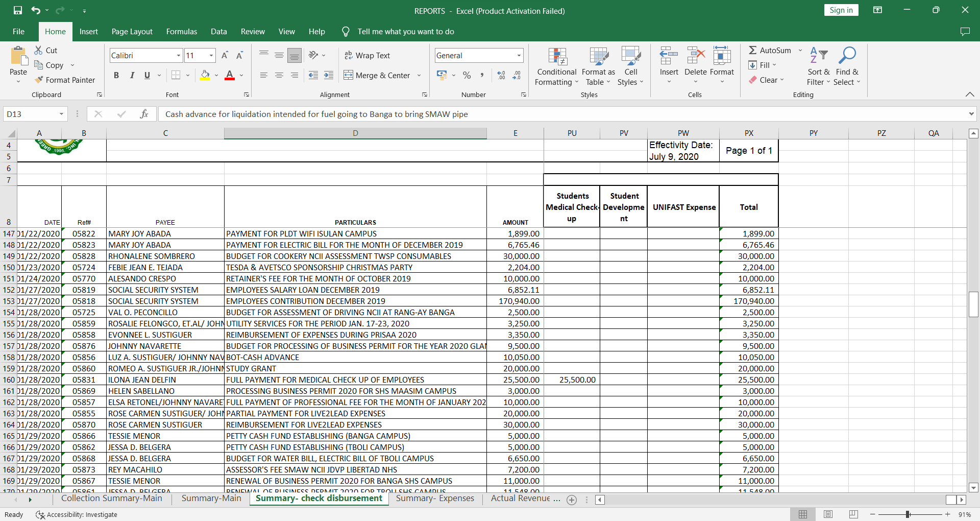Click the Increase Indent icon

coord(329,75)
